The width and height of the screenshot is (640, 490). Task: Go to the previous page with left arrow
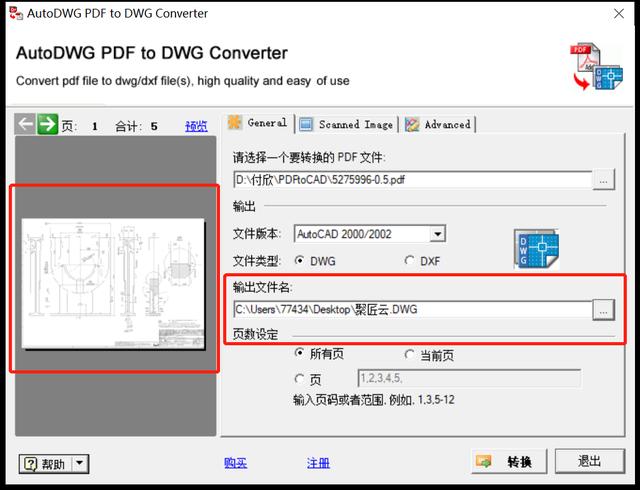pyautogui.click(x=25, y=124)
